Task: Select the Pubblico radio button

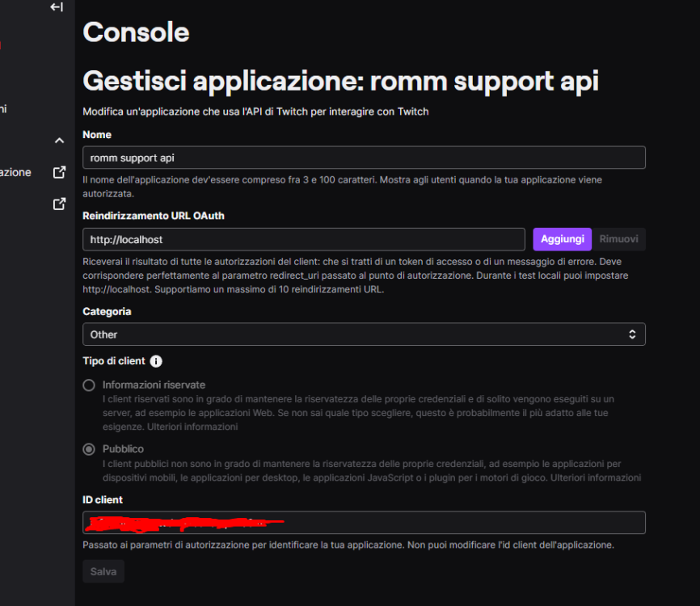Action: pos(89,449)
